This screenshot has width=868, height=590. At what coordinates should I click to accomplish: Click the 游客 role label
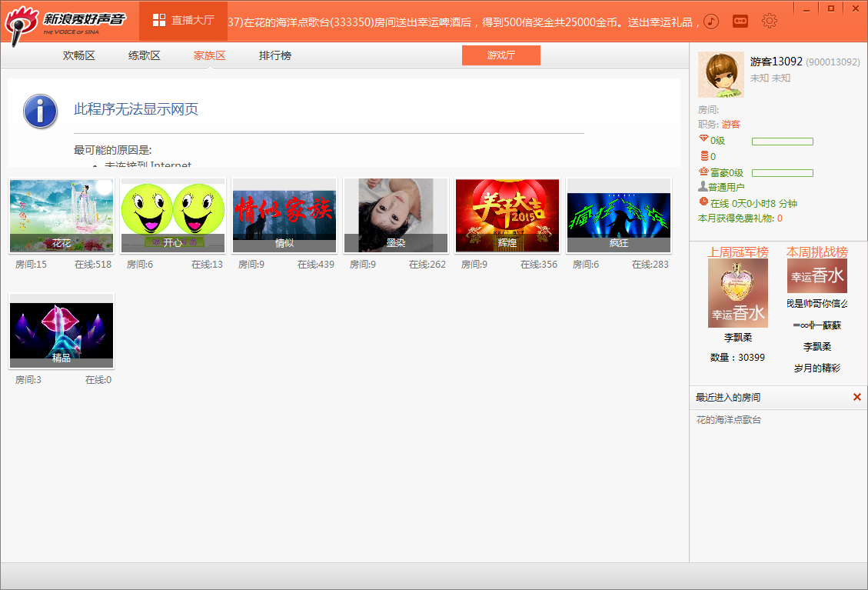(x=730, y=125)
